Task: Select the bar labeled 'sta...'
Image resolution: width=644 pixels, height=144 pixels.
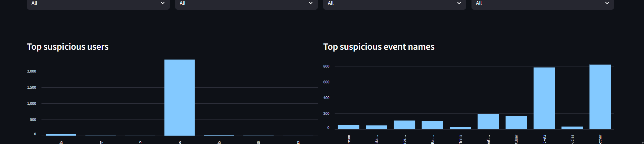Action: tap(376, 127)
